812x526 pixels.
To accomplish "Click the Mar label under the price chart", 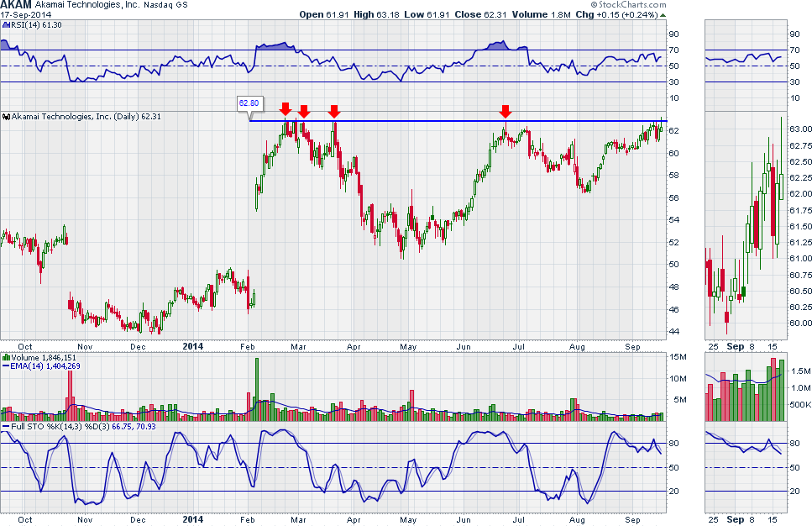I will tap(298, 347).
